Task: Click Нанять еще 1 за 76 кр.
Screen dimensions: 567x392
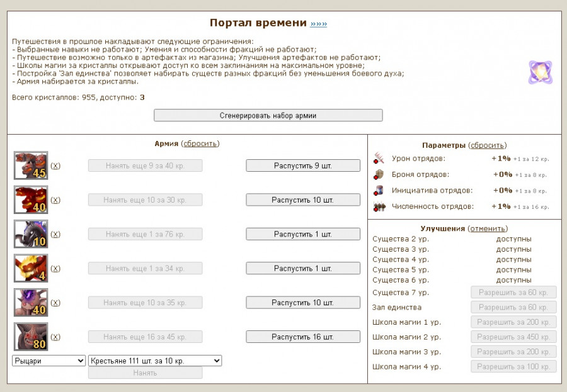Action: pyautogui.click(x=146, y=234)
